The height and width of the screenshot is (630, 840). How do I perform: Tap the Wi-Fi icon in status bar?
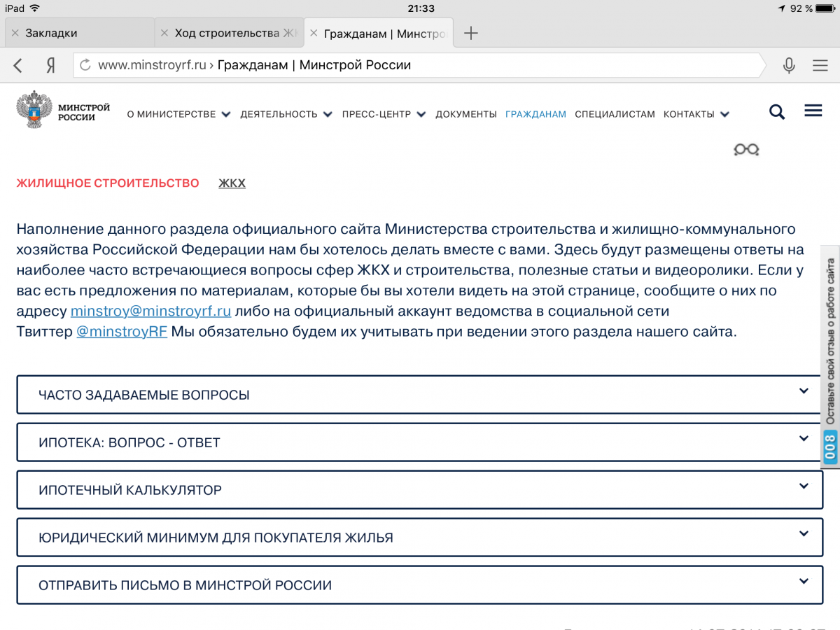35,8
